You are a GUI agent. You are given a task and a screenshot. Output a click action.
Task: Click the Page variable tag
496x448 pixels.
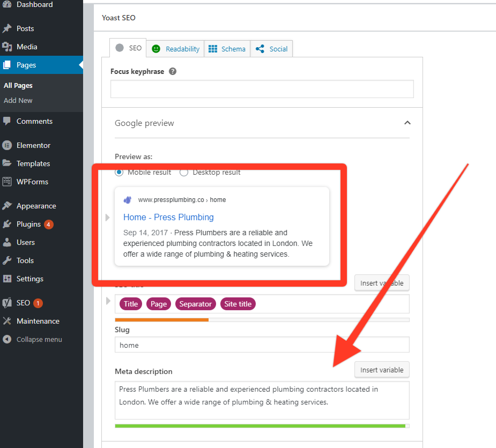coord(159,304)
